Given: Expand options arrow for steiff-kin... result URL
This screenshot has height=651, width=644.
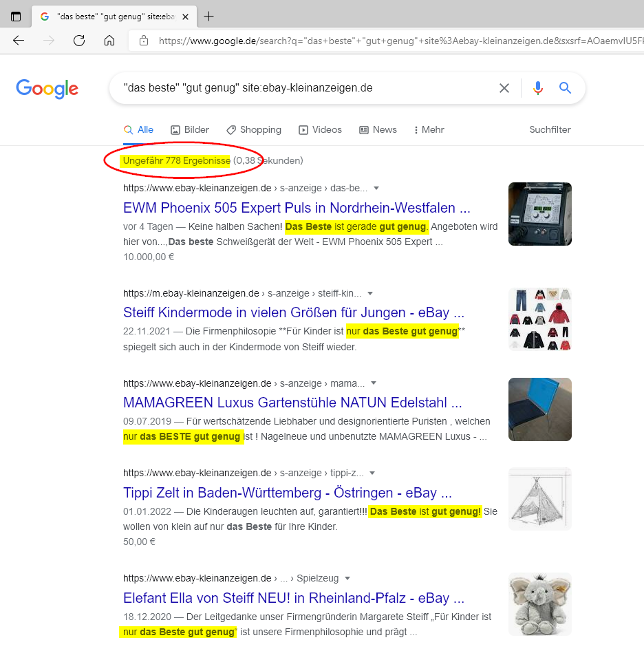Looking at the screenshot, I should (x=370, y=294).
